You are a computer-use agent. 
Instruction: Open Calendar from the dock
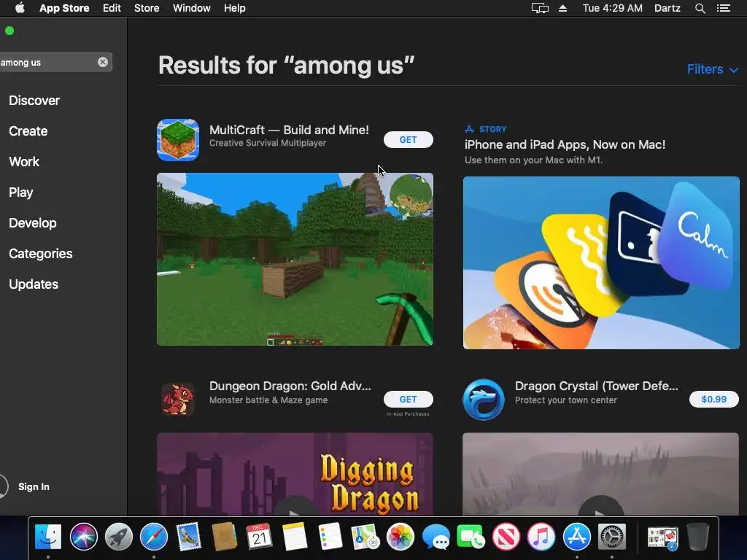click(x=259, y=537)
